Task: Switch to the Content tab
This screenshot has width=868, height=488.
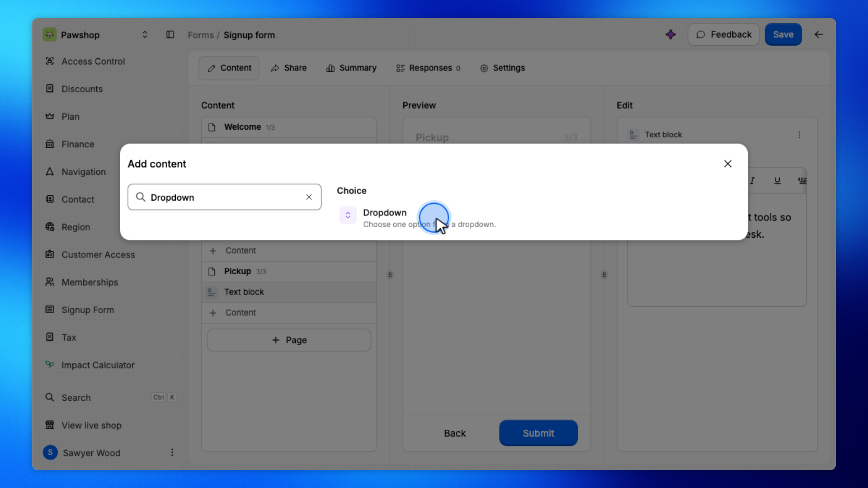Action: tap(229, 68)
